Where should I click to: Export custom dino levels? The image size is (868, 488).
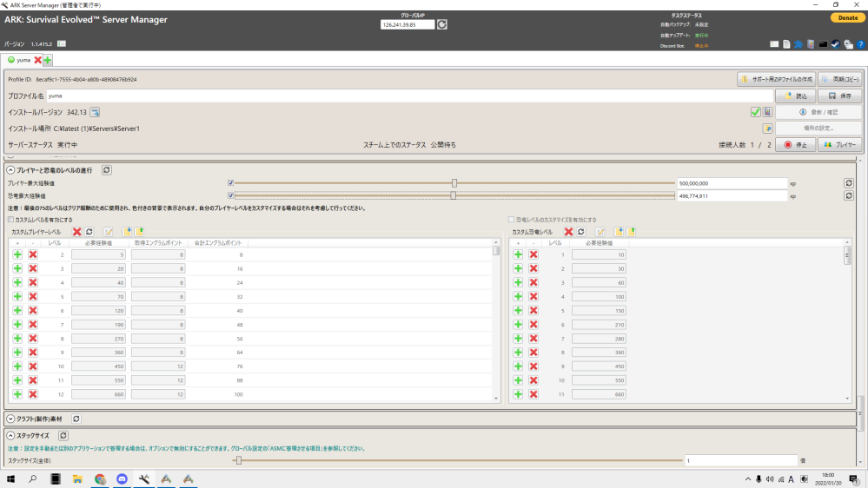[x=631, y=232]
